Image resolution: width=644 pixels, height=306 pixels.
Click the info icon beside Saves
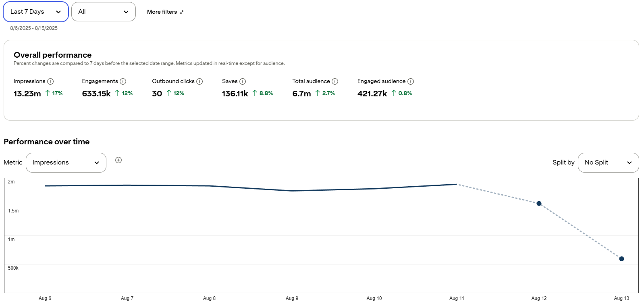pos(243,81)
